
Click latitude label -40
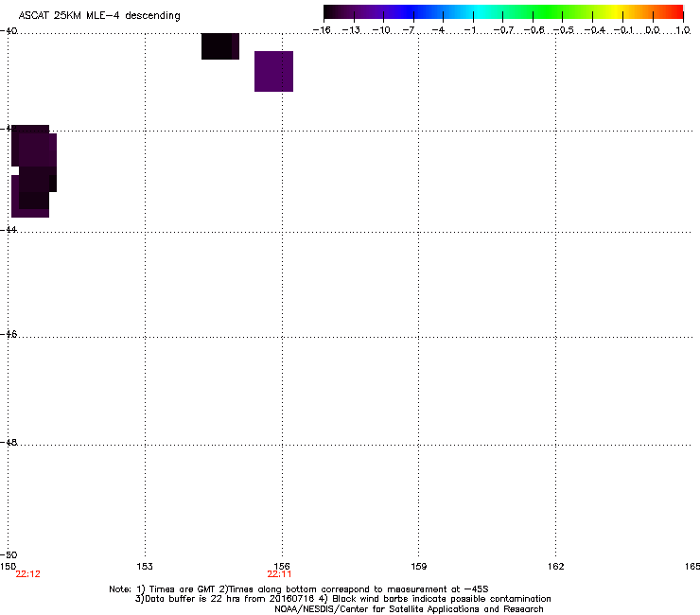tap(9, 31)
